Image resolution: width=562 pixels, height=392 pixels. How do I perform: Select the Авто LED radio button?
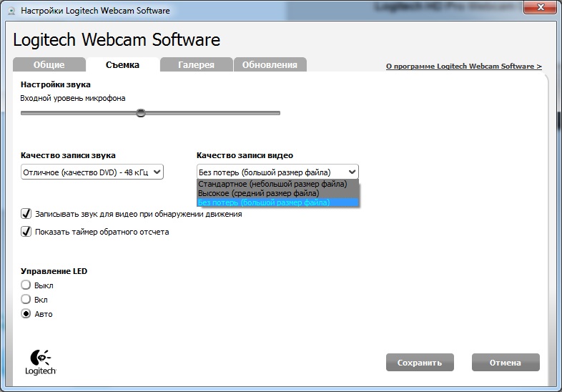(x=26, y=314)
